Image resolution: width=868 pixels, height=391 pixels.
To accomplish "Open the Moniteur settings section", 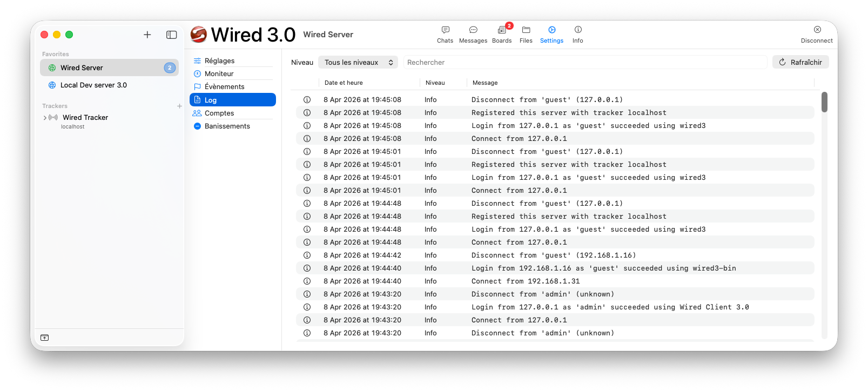I will tap(233, 74).
